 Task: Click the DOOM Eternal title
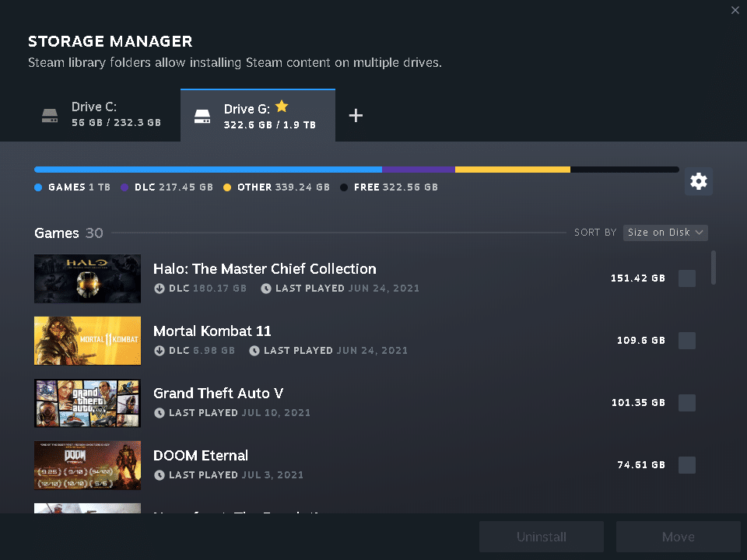tap(201, 455)
